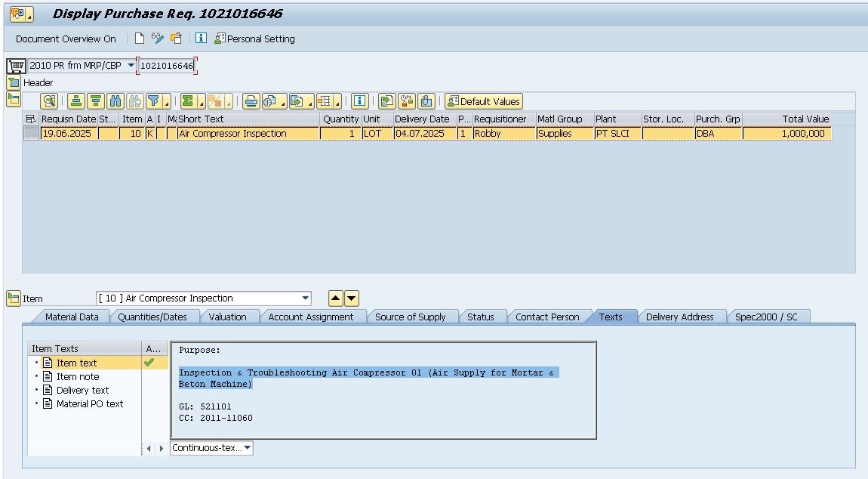Switch to the Quantities/Dates tab
Image resolution: width=868 pixels, height=479 pixels.
(152, 317)
